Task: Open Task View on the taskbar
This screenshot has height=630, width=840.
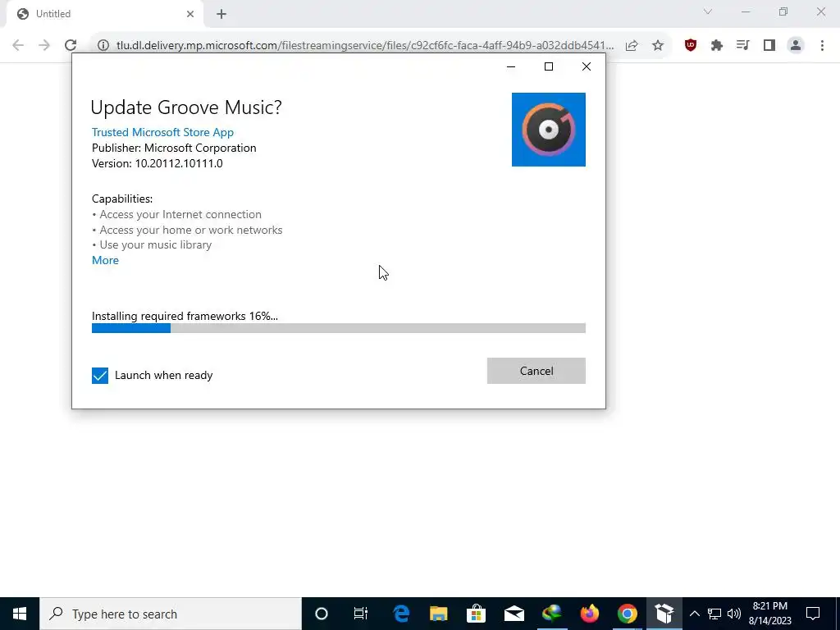Action: point(361,614)
